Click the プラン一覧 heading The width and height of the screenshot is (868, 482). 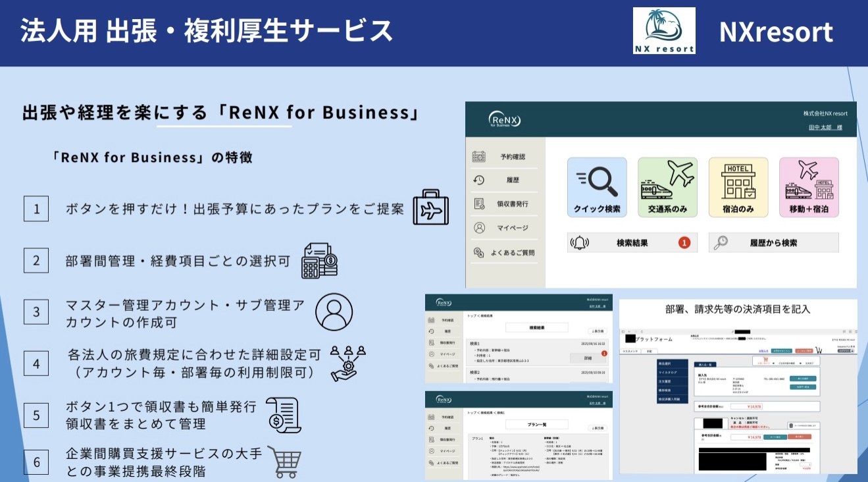coord(538,425)
